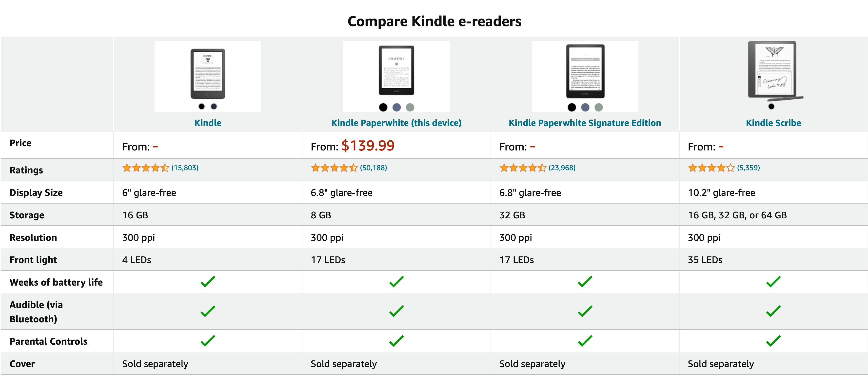The width and height of the screenshot is (868, 375).
Task: Click the Paperwhite Signature Edition device image
Action: (x=585, y=71)
